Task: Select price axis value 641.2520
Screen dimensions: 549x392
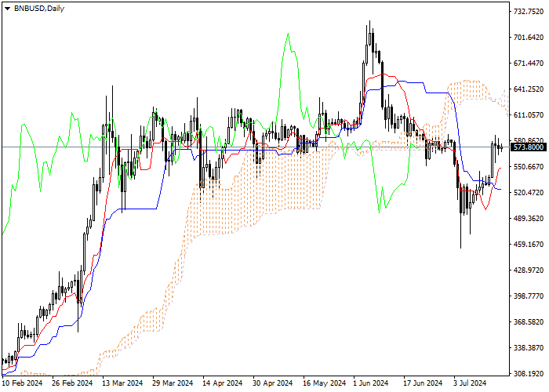Action: tap(529, 89)
